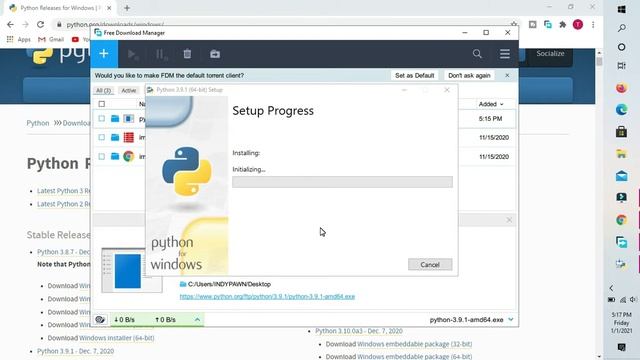Screen dimensions: 640x360
Task: Click upload speed 0 B/s indicator
Action: 165,320
